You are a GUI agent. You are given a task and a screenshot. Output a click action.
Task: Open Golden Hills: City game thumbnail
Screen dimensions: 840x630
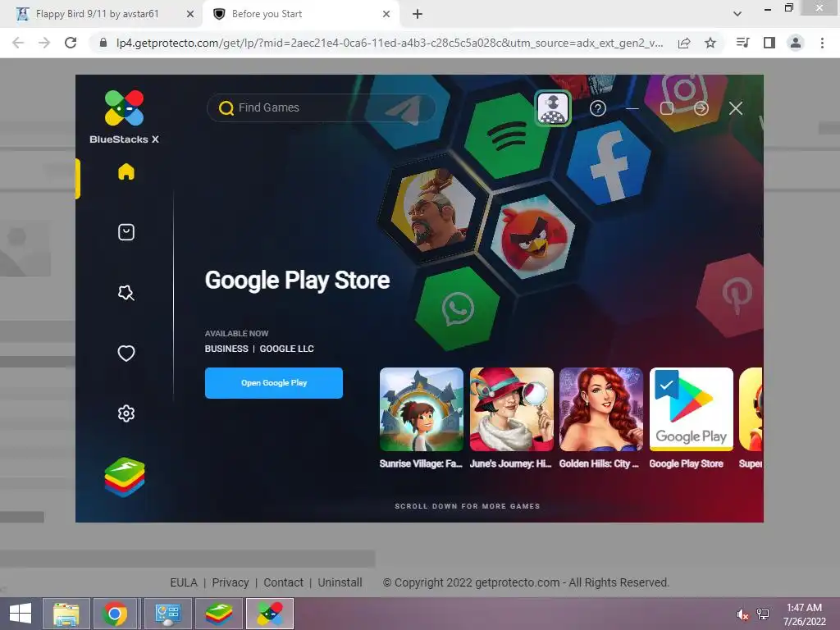(600, 409)
